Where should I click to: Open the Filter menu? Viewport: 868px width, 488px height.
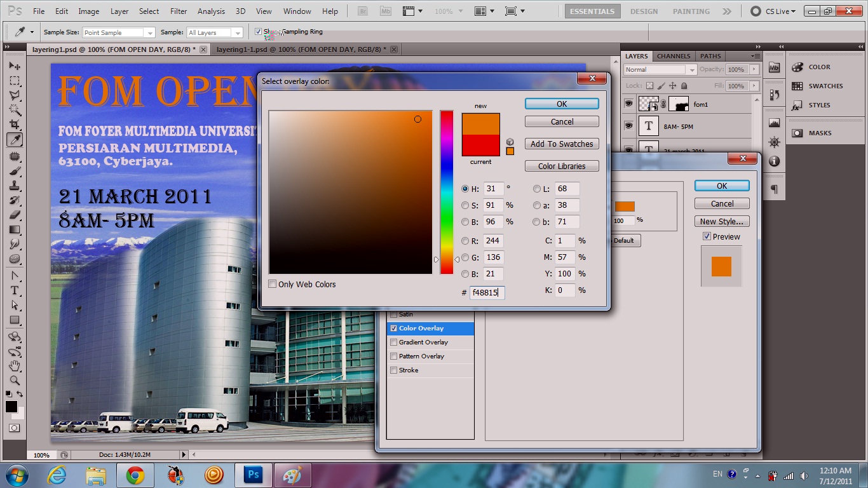[x=179, y=11]
